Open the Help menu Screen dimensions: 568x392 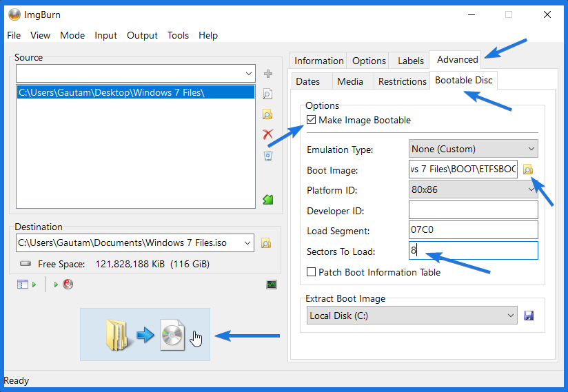[x=208, y=35]
